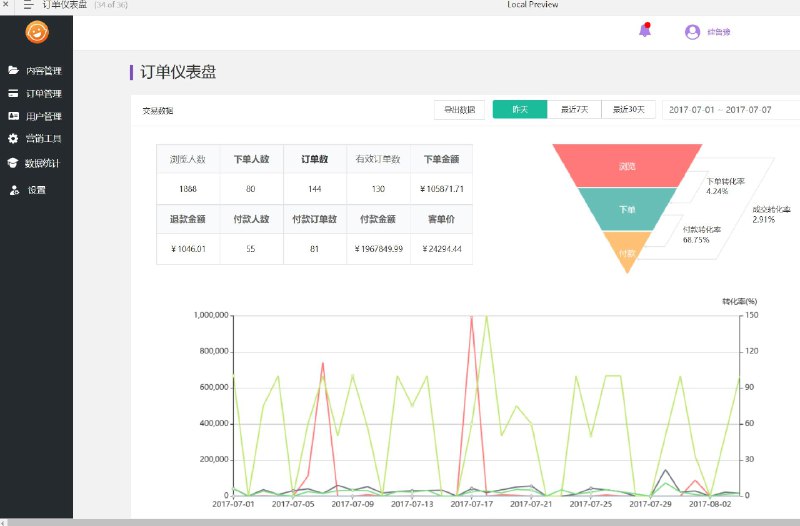This screenshot has width=800, height=526.
Task: Select the 昨天 filter tab
Action: point(520,110)
